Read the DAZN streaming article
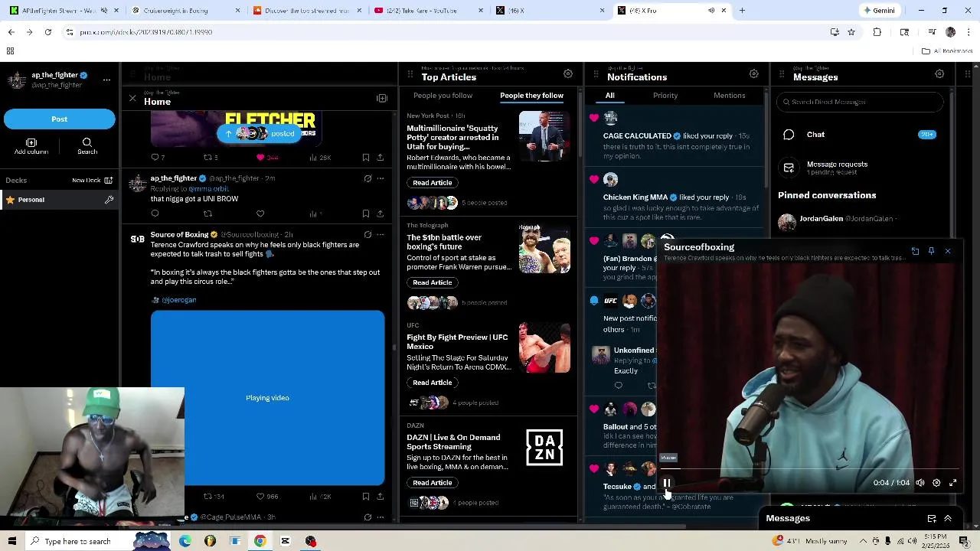 433,483
